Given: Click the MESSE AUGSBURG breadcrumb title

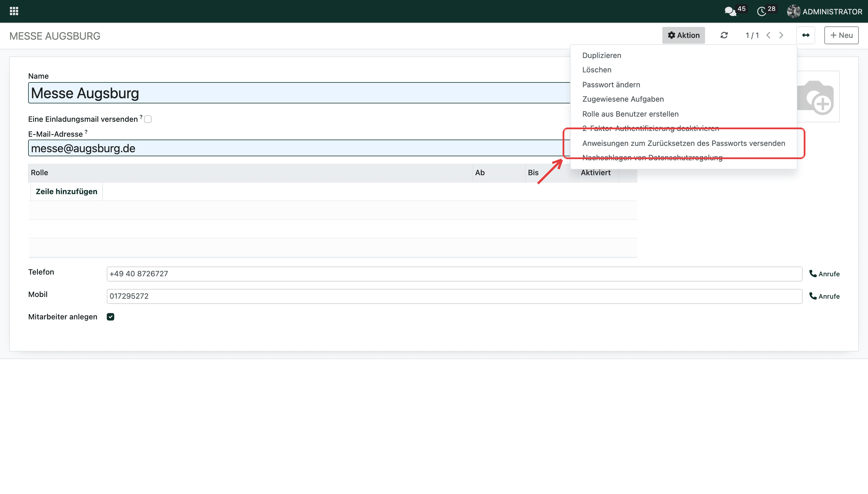Looking at the screenshot, I should pyautogui.click(x=55, y=36).
